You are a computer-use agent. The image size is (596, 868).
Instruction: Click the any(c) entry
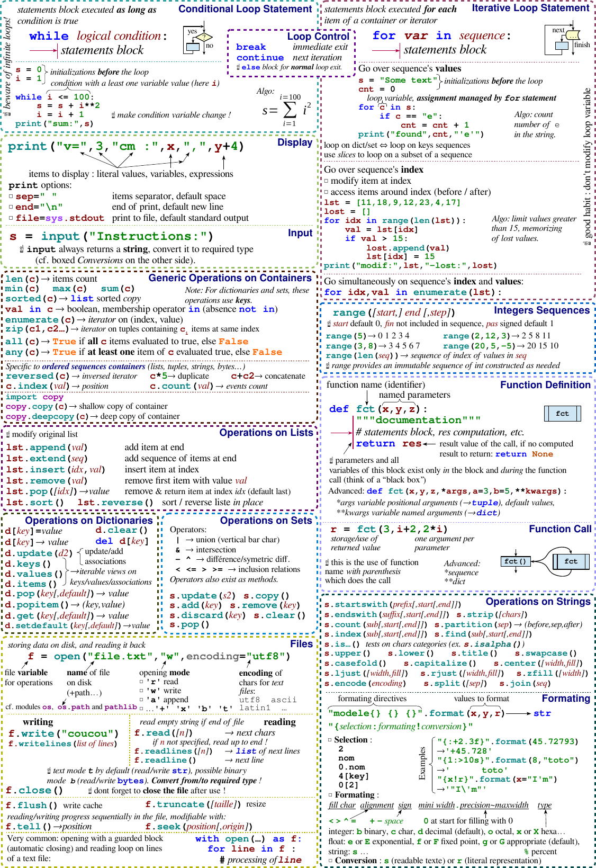click(22, 352)
